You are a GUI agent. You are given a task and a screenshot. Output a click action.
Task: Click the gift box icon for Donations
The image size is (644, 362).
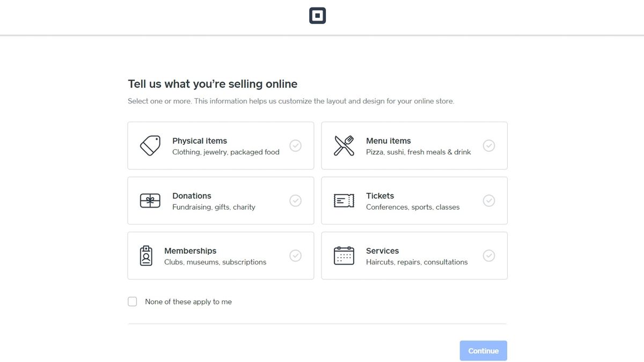pyautogui.click(x=149, y=200)
